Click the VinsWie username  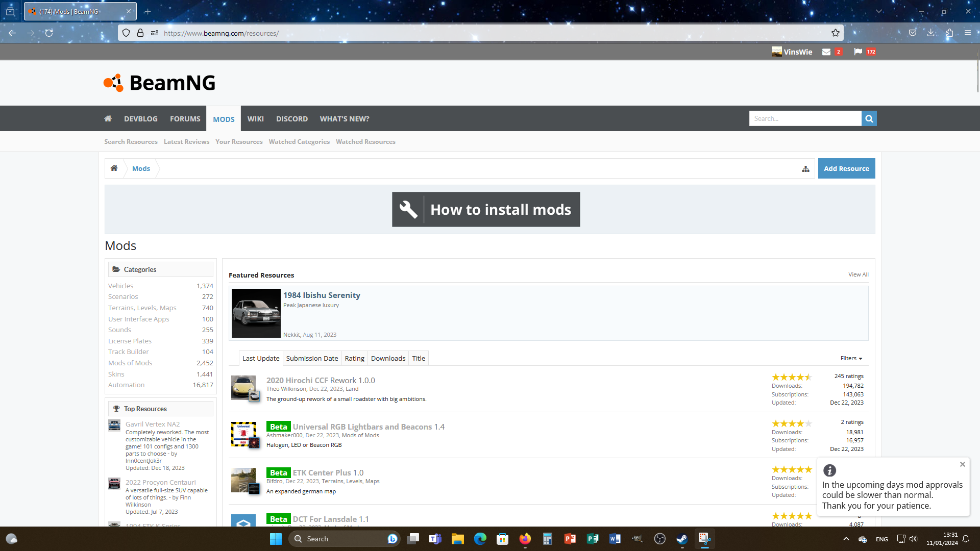[x=798, y=52]
